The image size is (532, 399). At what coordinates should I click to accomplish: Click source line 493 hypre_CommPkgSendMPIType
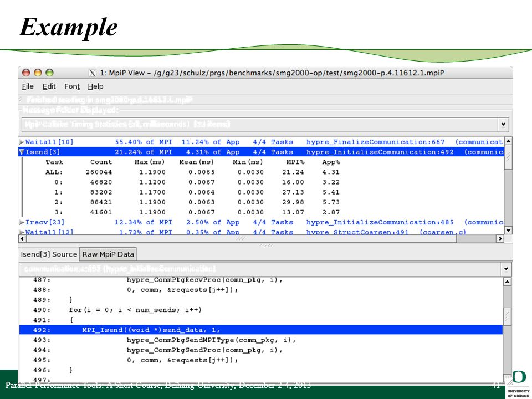[260, 340]
